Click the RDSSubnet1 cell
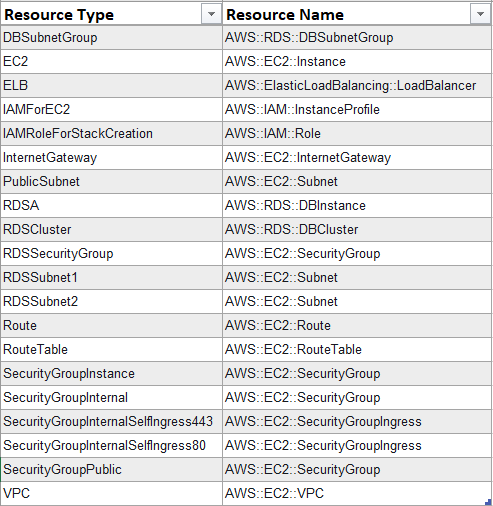493x506 pixels. 111,278
